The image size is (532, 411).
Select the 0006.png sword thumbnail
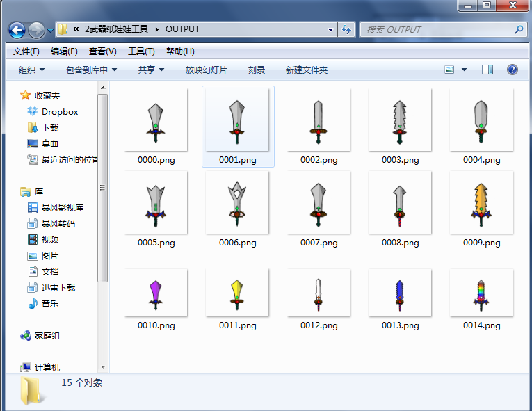(x=237, y=202)
